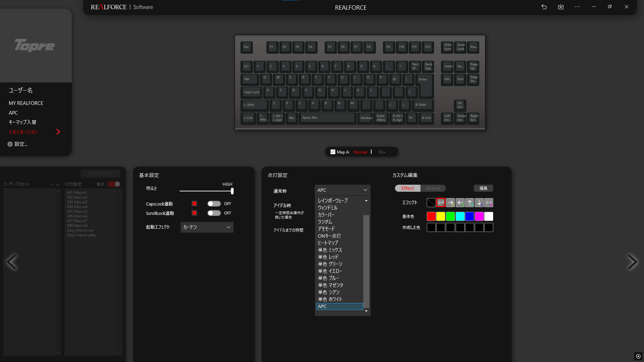Toggle the ScrollLock連動 switch
The height and width of the screenshot is (362, 644).
pos(214,213)
